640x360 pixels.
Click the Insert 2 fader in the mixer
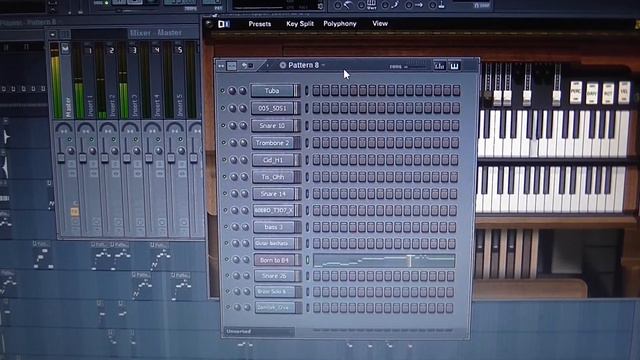coord(105,158)
